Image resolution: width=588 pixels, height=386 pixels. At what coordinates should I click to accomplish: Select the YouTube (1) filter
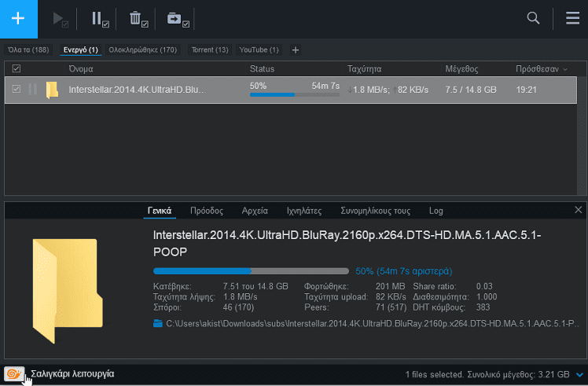click(259, 50)
